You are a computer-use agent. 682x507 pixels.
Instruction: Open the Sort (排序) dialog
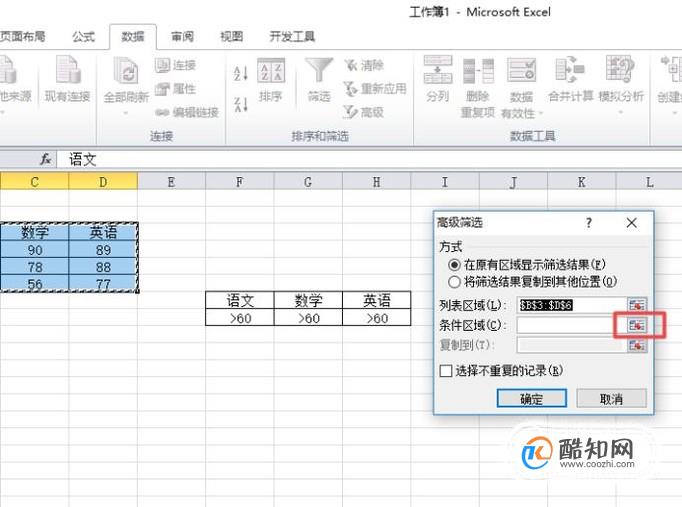coord(271,80)
